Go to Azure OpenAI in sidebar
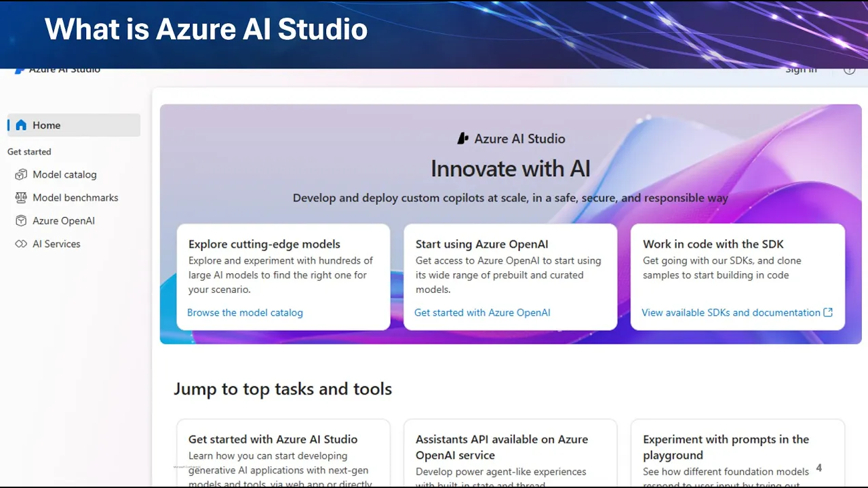Viewport: 868px width, 488px height. 64,221
